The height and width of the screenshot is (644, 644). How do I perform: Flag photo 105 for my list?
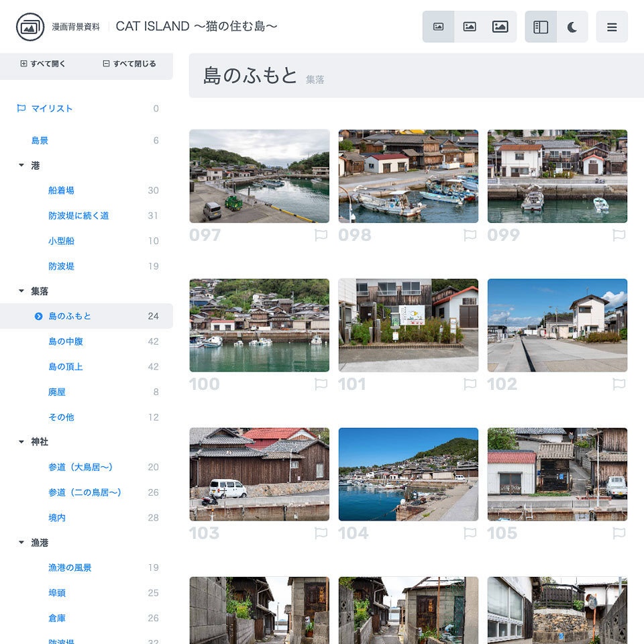tap(619, 533)
